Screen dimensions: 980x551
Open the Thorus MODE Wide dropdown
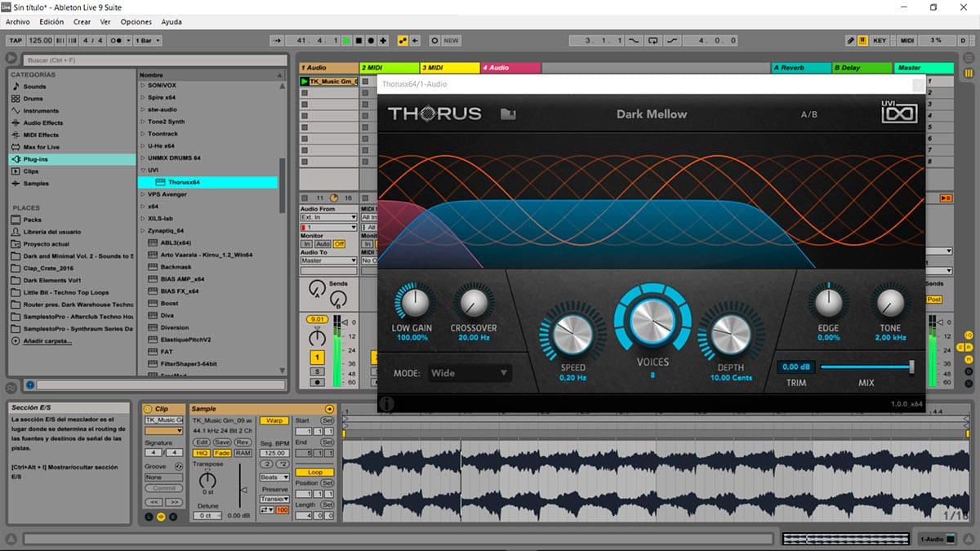(470, 373)
